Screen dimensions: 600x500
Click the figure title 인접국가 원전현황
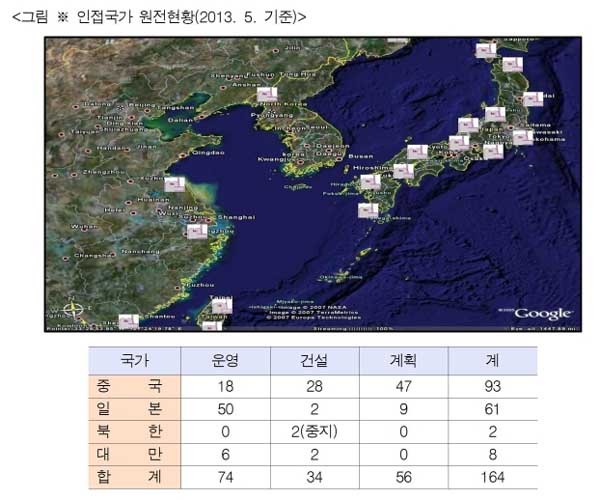[x=136, y=17]
